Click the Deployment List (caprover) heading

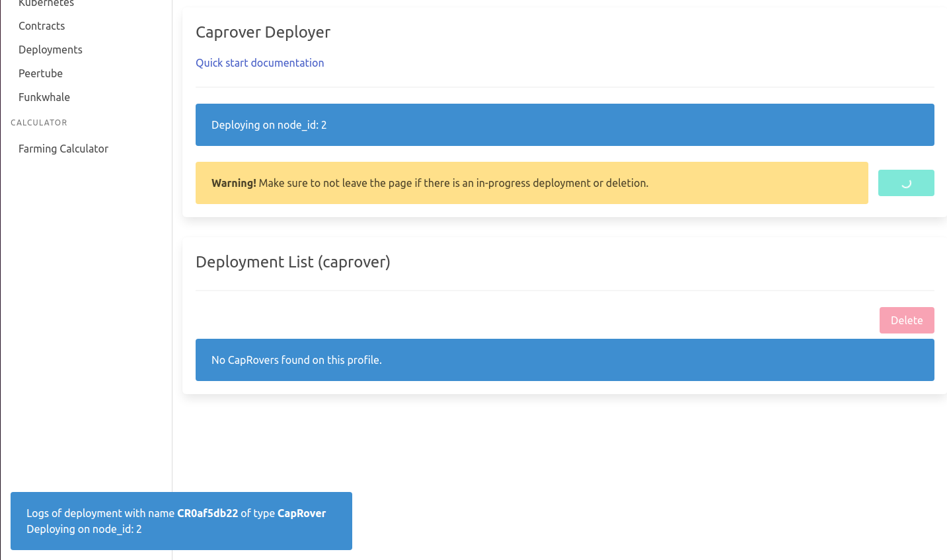pyautogui.click(x=293, y=262)
